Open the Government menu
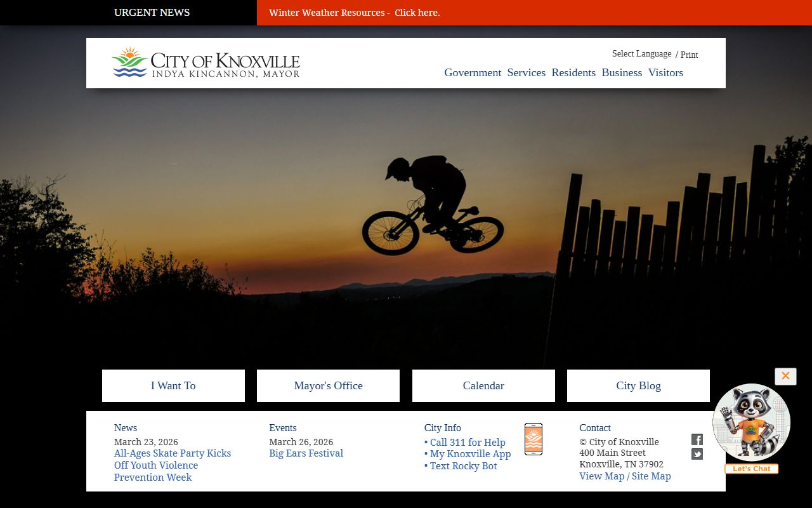 pyautogui.click(x=473, y=72)
